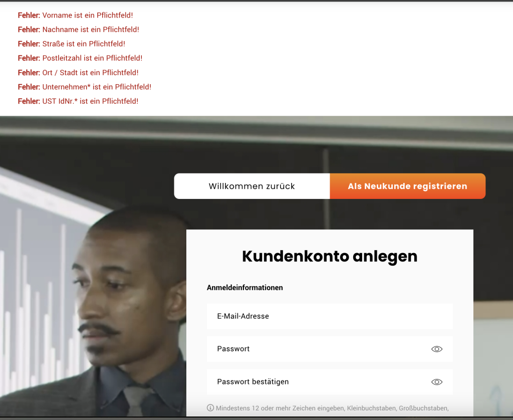The image size is (513, 420).
Task: Click the Postleitzahl Pflichtfeld error message
Action: 80,58
